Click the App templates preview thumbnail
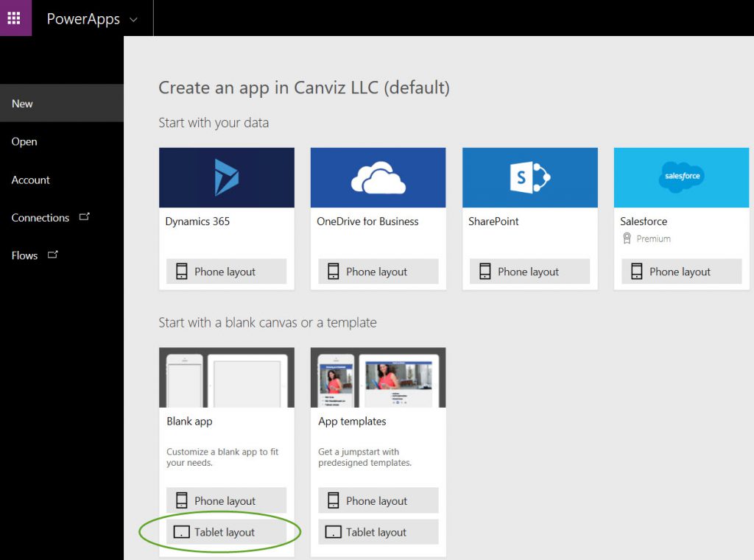The width and height of the screenshot is (754, 560). click(378, 378)
